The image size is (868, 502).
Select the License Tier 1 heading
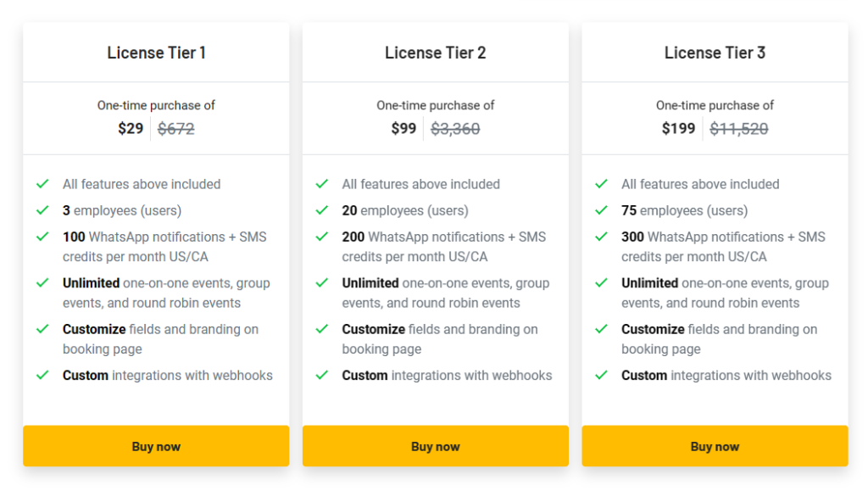[156, 53]
